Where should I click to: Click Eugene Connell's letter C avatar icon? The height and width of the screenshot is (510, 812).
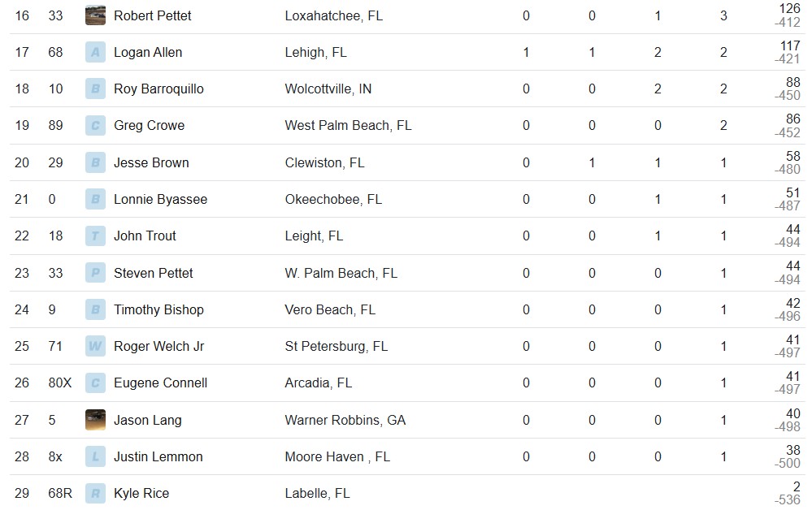click(x=95, y=383)
